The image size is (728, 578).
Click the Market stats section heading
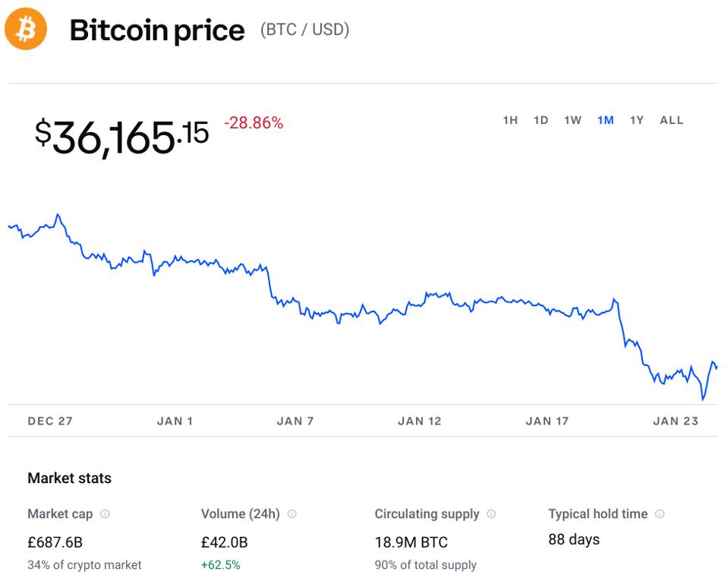(x=69, y=479)
